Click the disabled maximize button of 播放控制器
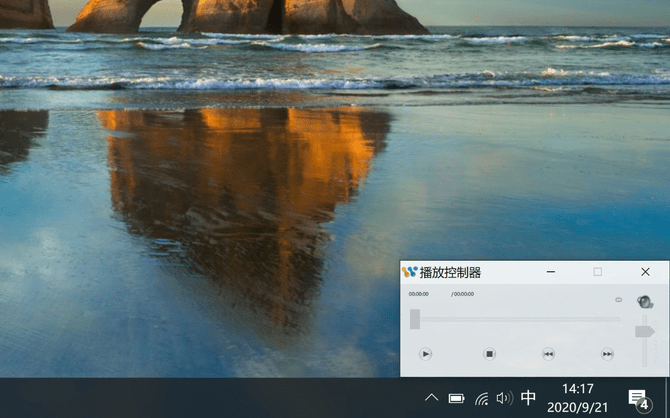Viewport: 670px width, 418px height. point(598,271)
